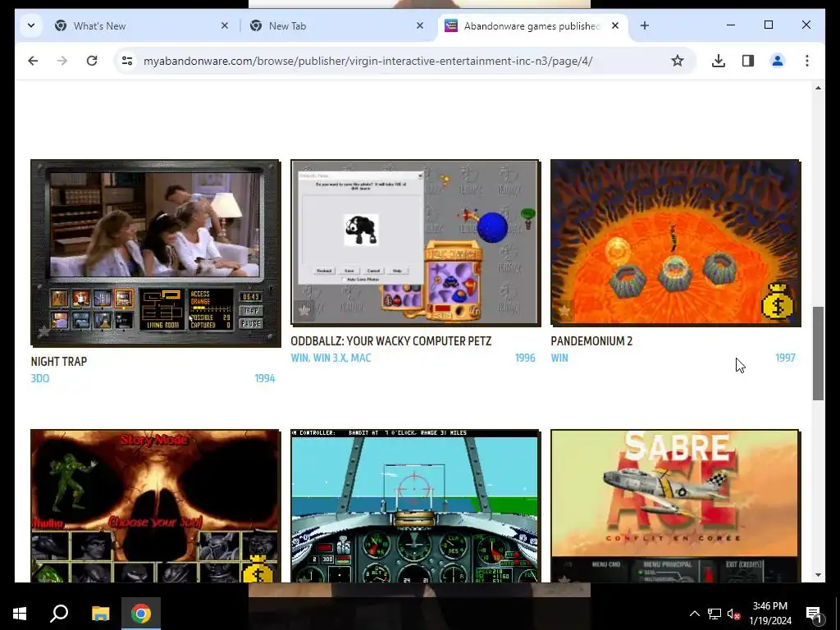Toggle Chrome side panel

point(748,61)
